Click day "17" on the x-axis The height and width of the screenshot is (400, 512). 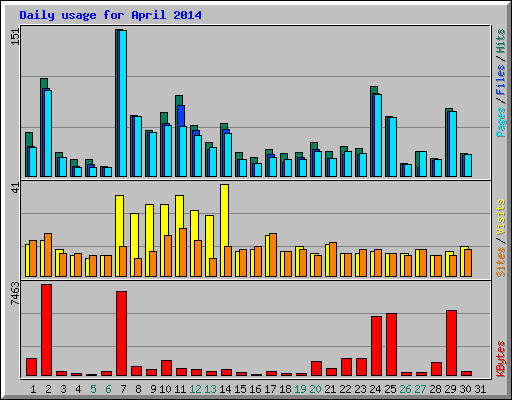coord(270,389)
